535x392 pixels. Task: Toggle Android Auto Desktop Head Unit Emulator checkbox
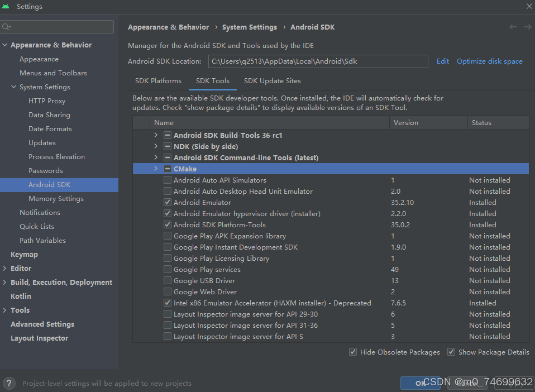click(168, 191)
